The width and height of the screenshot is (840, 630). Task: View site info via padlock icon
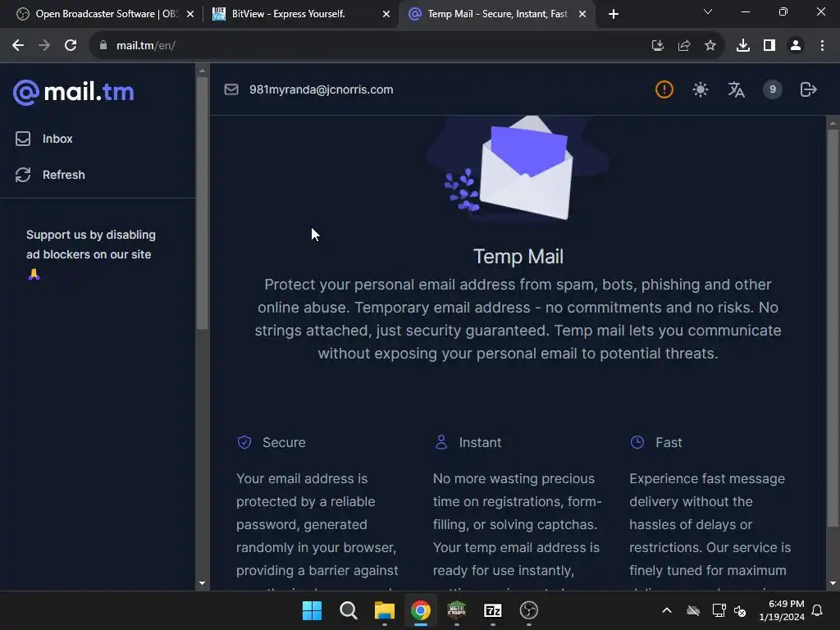103,46
